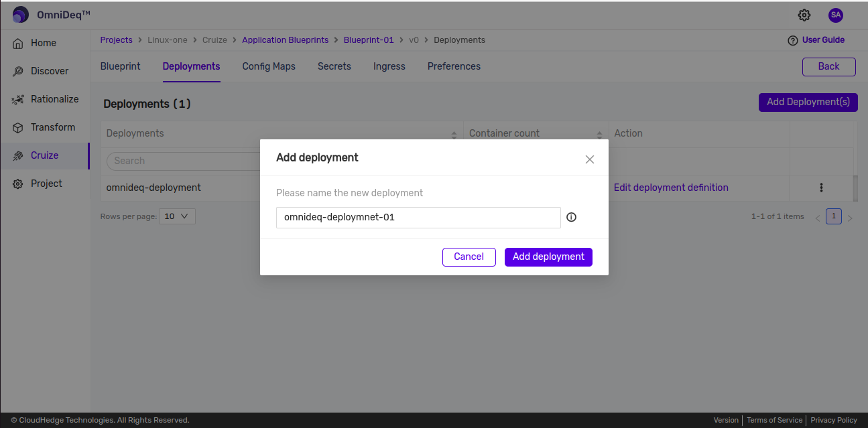Click the Rationalize sidebar icon
The height and width of the screenshot is (428, 868).
[x=18, y=99]
